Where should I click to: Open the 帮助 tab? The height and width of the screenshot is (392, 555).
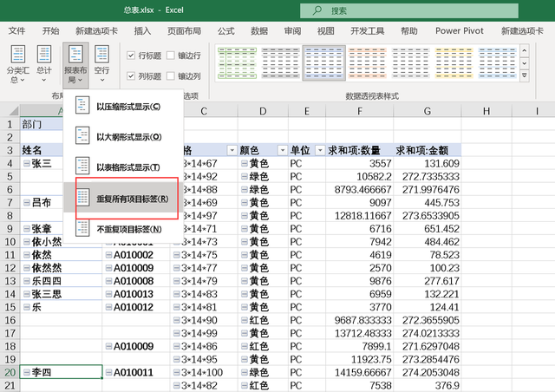(x=408, y=31)
